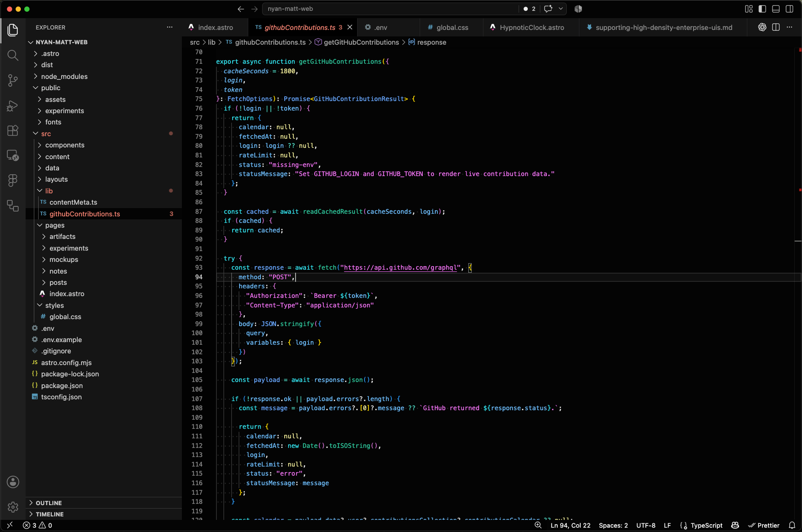The height and width of the screenshot is (532, 802).
Task: Open the Accounts menu icon
Action: [x=13, y=482]
